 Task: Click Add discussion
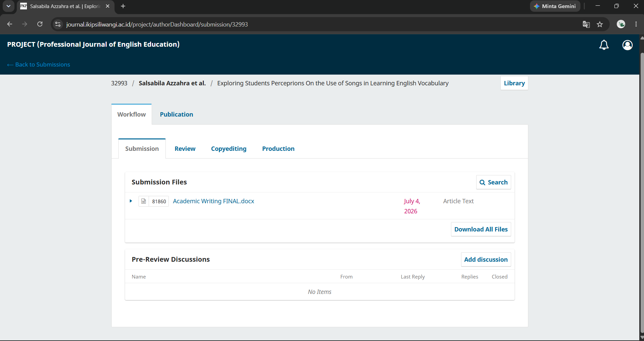[486, 259]
